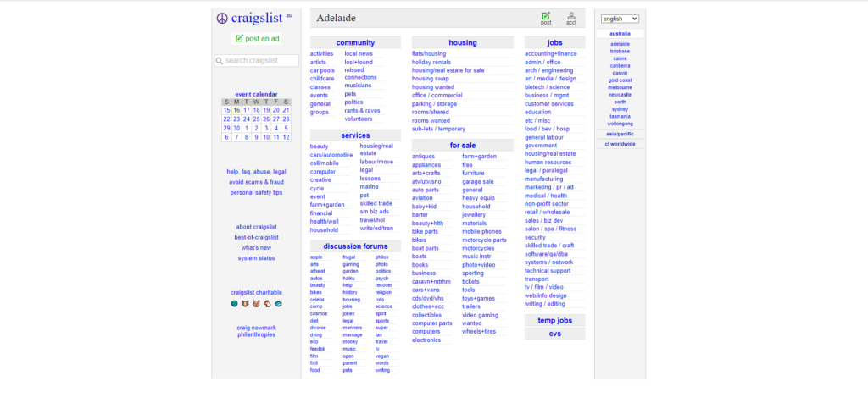Open 'holiday rentals' under housing
Image resolution: width=868 pixels, height=403 pixels.
click(x=431, y=63)
